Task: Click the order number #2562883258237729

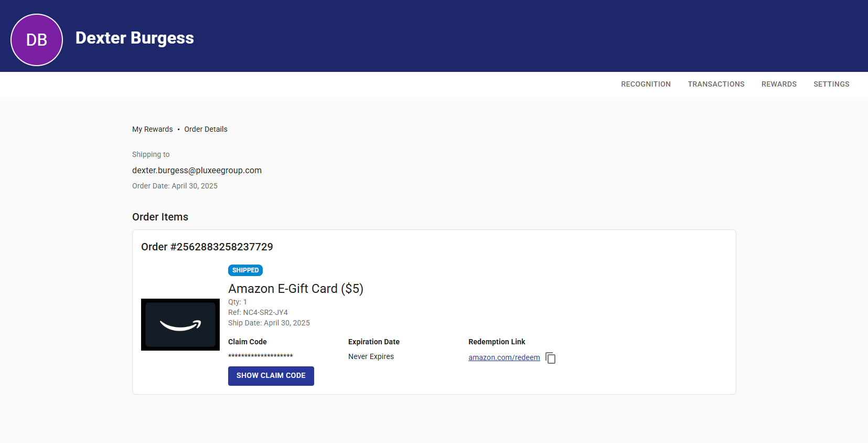Action: pos(222,247)
